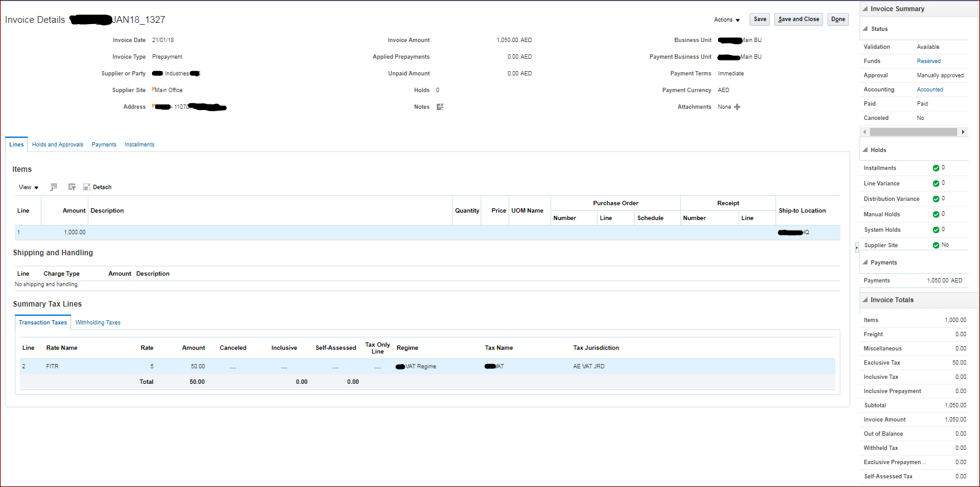Click the green check beside Line Variance
The height and width of the screenshot is (487, 980).
pyautogui.click(x=936, y=184)
